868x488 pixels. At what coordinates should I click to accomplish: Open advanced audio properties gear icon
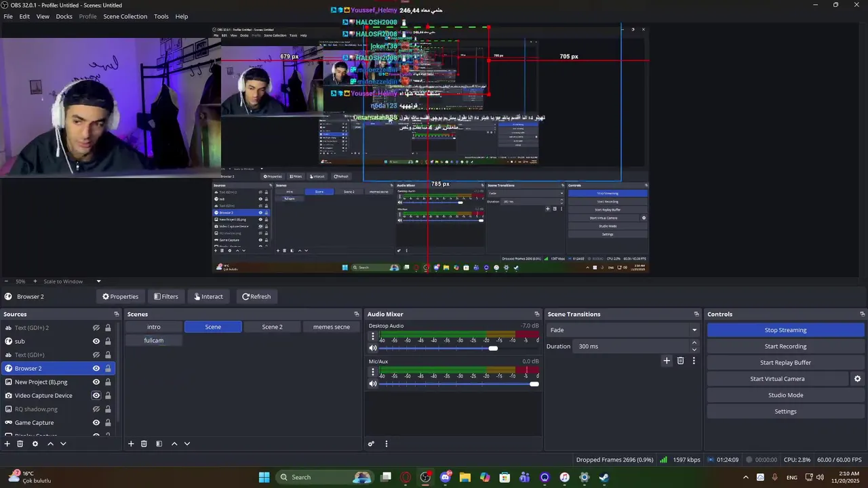(371, 444)
